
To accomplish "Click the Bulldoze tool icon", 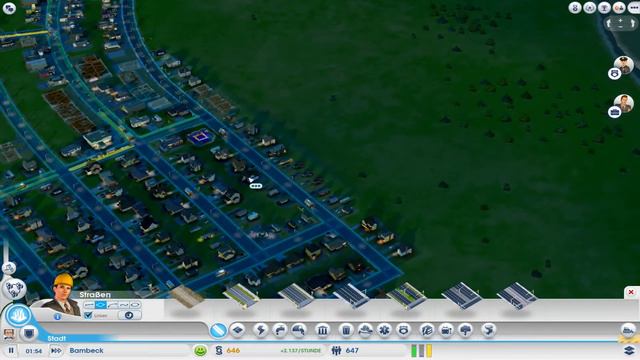I will click(629, 329).
